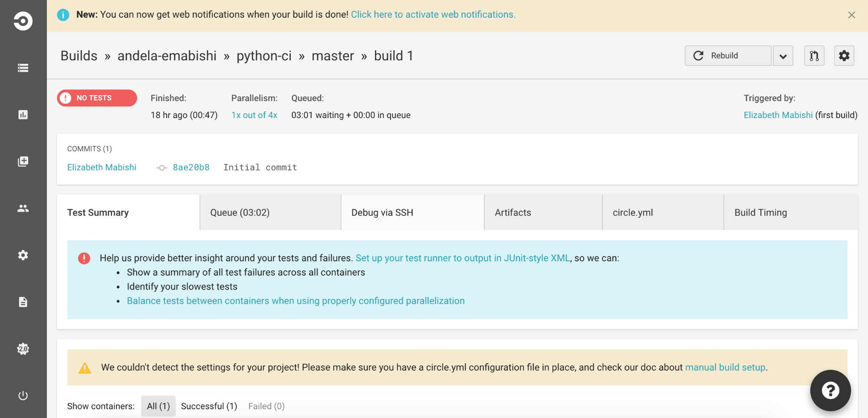Screen dimensions: 868x418
Task: Filter to Successful (1) containers
Action: coord(209,406)
